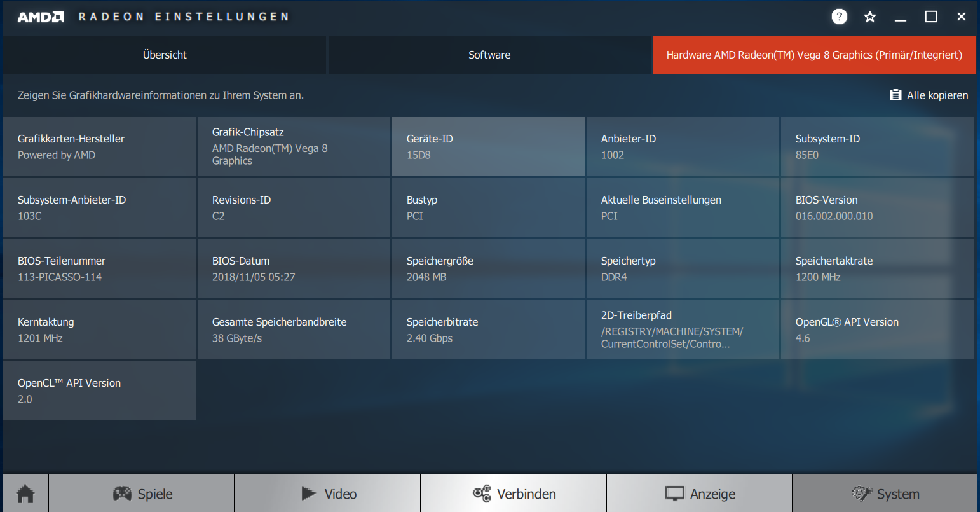Click the Speichergröße 2048 MB tile

click(x=488, y=268)
